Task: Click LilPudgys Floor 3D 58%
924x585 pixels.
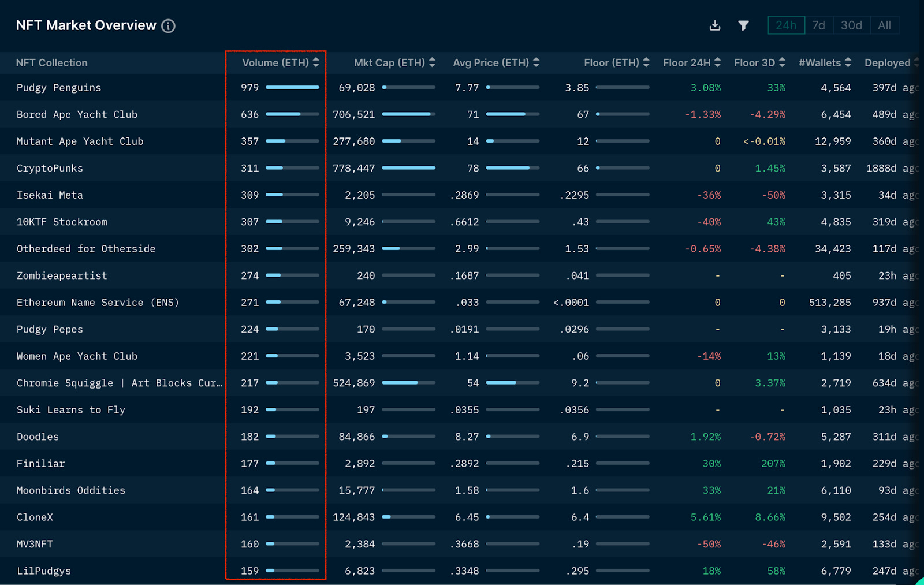Action: [776, 571]
